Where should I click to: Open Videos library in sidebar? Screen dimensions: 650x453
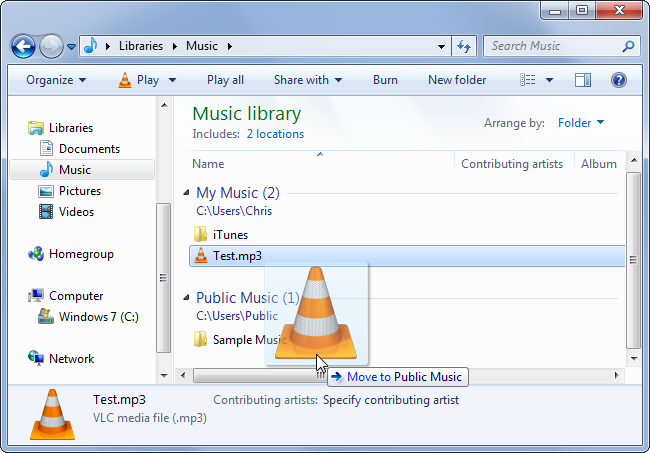(x=76, y=212)
